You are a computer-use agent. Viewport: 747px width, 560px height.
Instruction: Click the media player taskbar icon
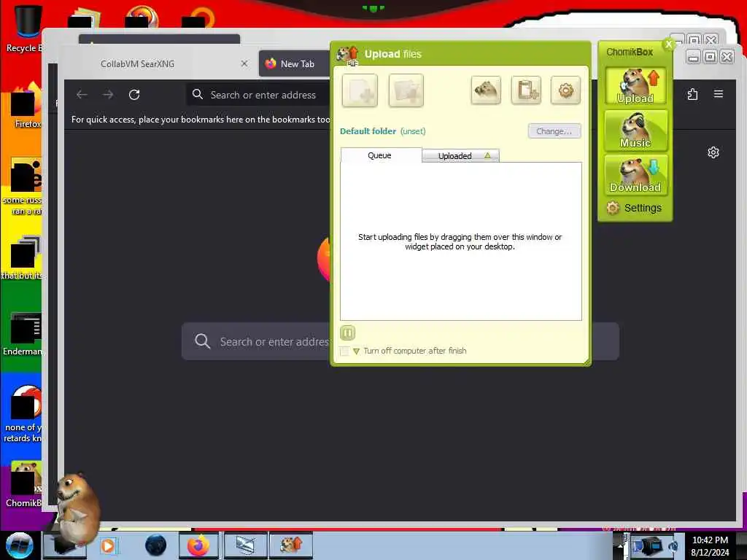coord(109,545)
